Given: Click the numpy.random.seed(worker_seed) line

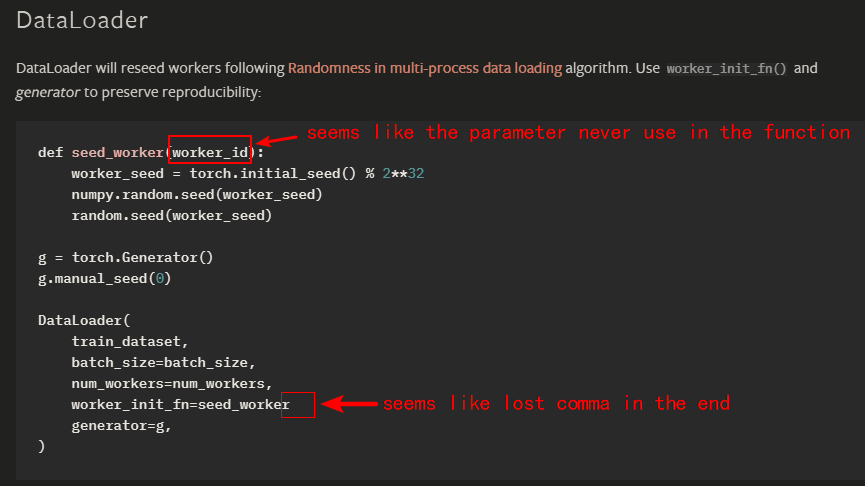Looking at the screenshot, I should tap(196, 195).
